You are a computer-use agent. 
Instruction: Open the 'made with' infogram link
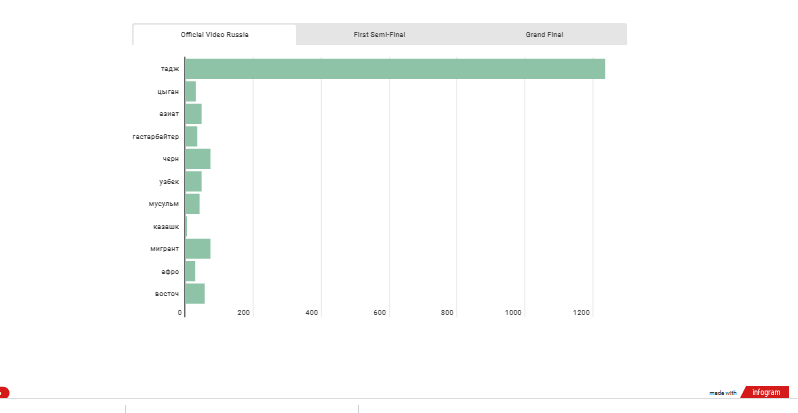723,393
